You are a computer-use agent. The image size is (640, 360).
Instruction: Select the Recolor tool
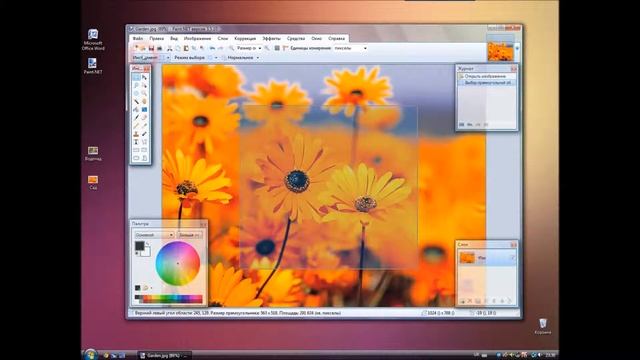144,134
